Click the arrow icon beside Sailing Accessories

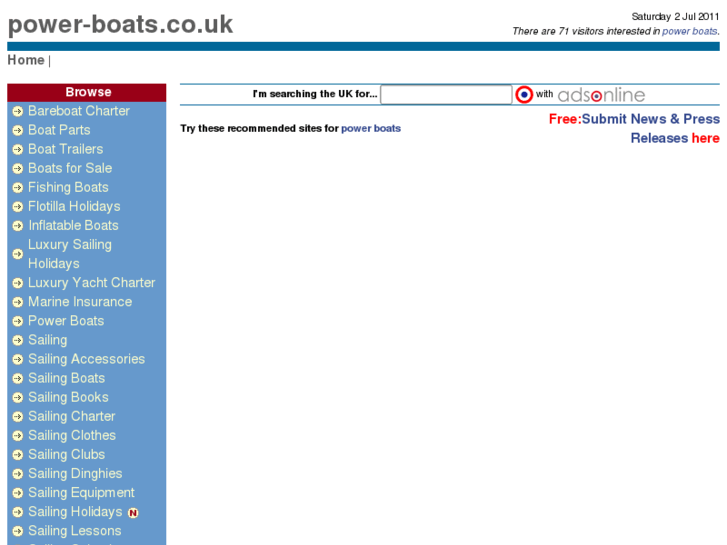(x=18, y=359)
